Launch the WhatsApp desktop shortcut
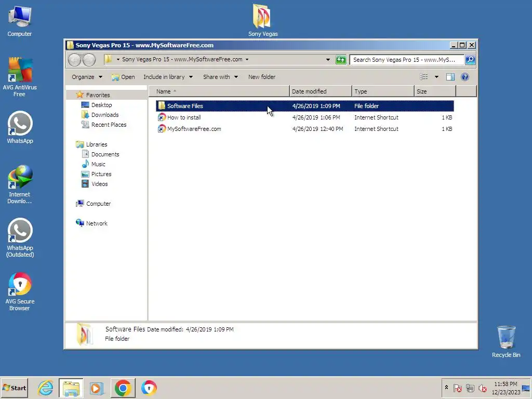Screen dimensions: 532x399 (x=20, y=128)
